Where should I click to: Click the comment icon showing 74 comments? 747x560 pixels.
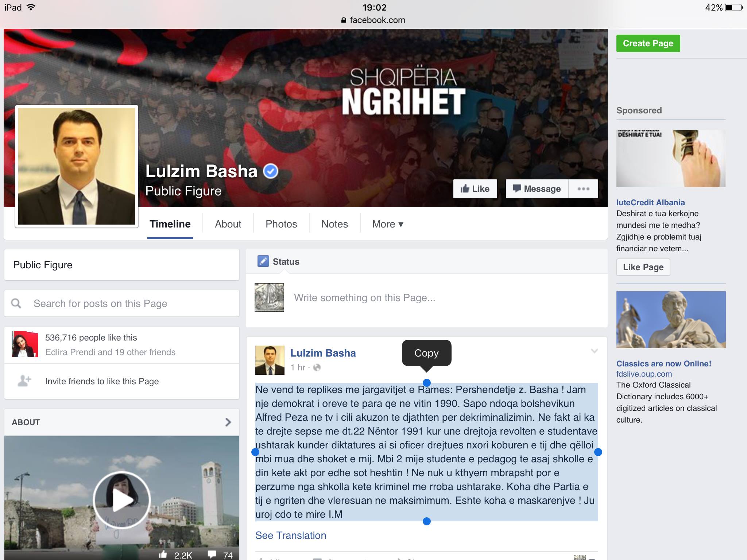[x=212, y=555]
